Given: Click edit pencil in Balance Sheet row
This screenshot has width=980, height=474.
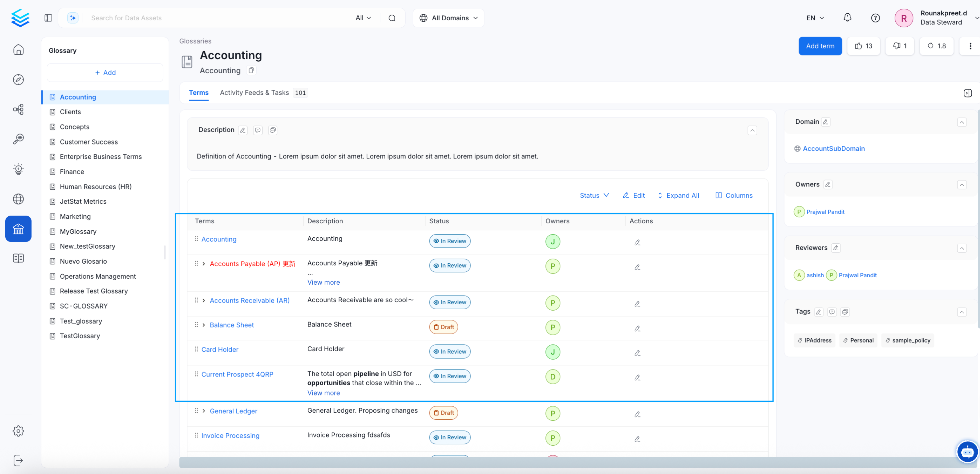Looking at the screenshot, I should click(x=637, y=328).
